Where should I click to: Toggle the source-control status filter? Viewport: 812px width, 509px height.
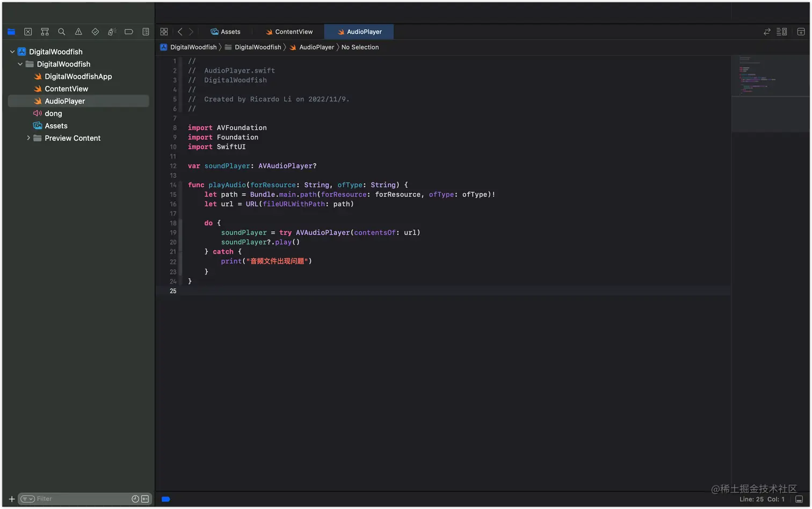click(145, 499)
